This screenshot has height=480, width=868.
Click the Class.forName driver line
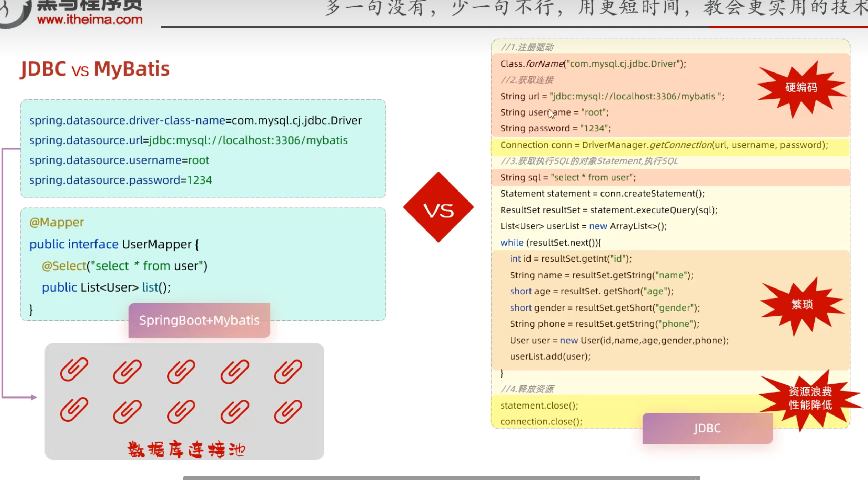[593, 64]
